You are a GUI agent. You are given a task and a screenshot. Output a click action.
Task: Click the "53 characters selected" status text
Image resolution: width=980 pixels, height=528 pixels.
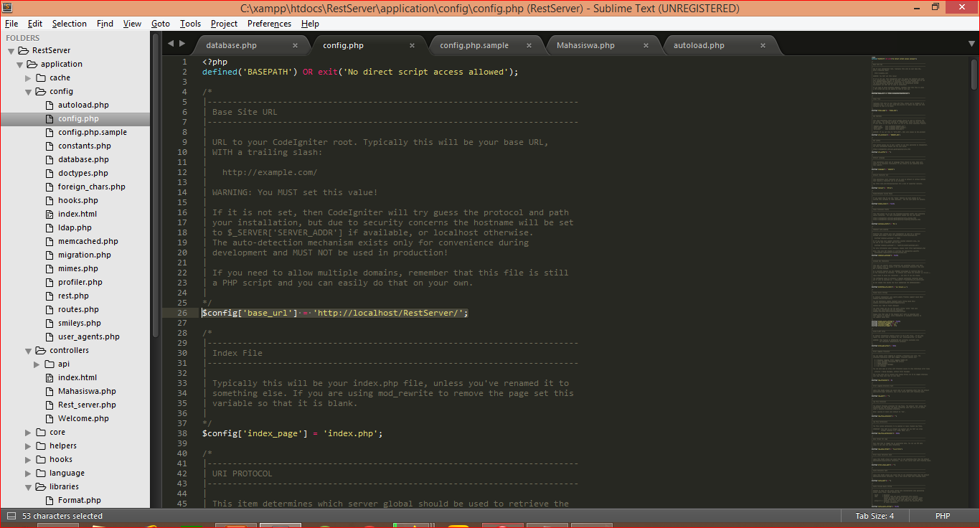point(62,516)
